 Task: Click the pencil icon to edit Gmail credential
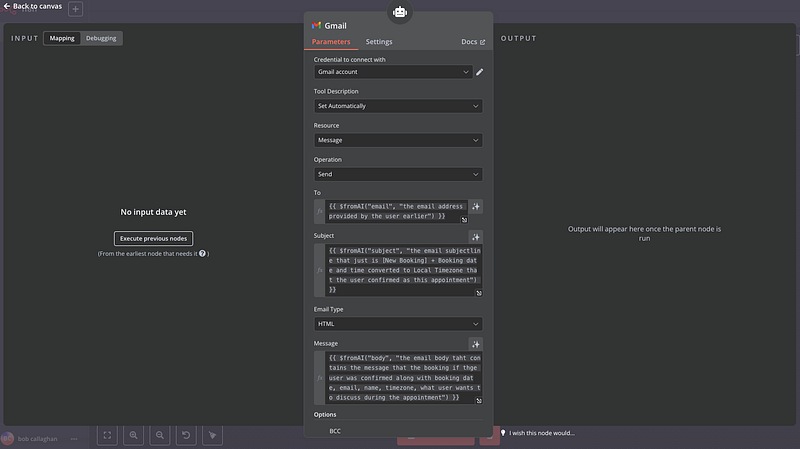[480, 72]
